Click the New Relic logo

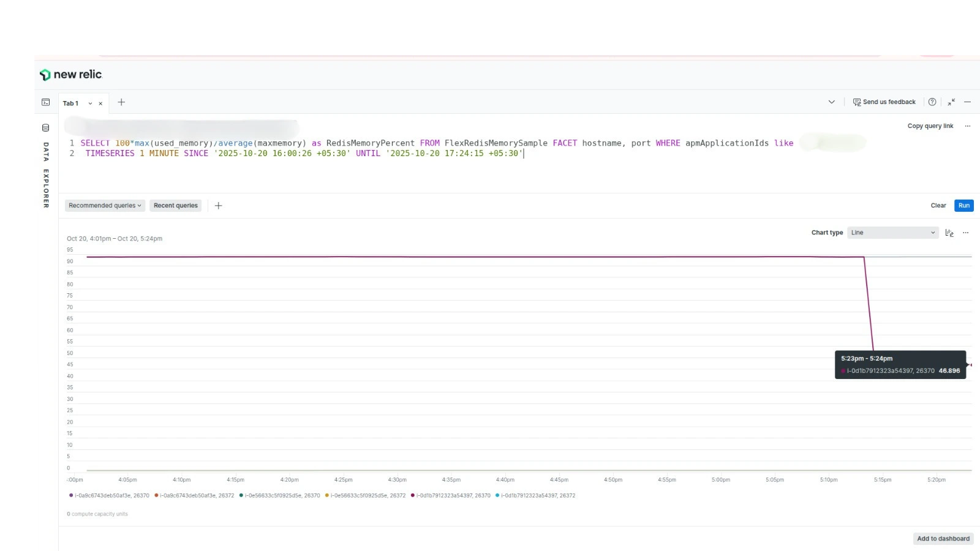tap(71, 75)
